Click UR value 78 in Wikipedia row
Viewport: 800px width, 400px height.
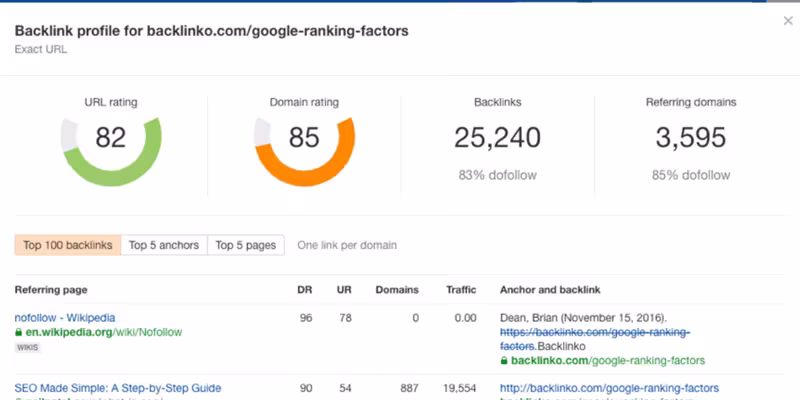(x=345, y=318)
